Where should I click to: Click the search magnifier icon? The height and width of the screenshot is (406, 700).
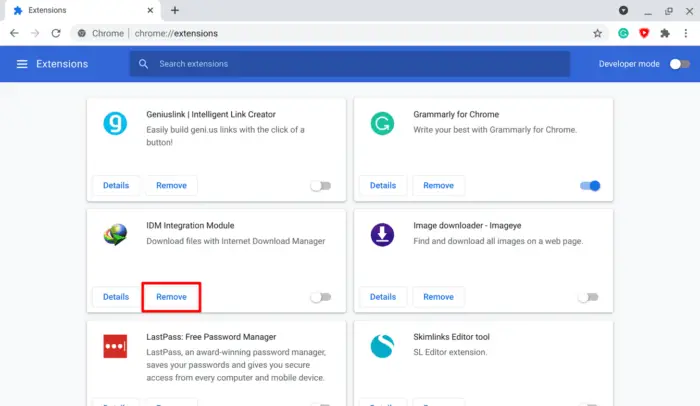143,64
